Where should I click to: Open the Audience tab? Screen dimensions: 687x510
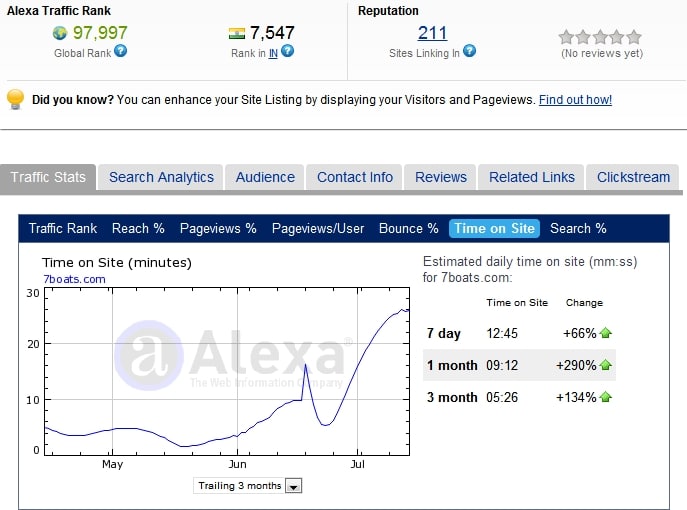click(265, 177)
